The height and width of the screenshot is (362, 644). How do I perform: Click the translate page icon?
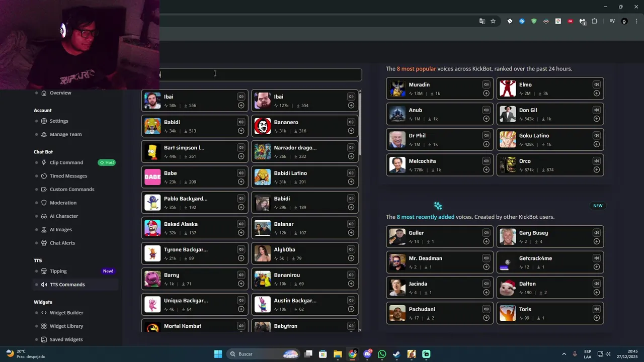482,21
